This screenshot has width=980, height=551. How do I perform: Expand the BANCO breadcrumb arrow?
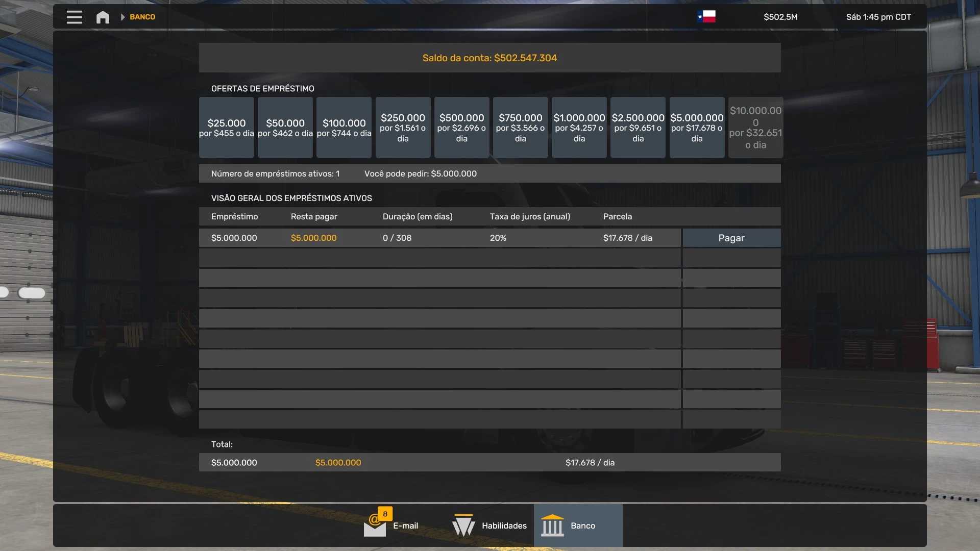click(122, 17)
